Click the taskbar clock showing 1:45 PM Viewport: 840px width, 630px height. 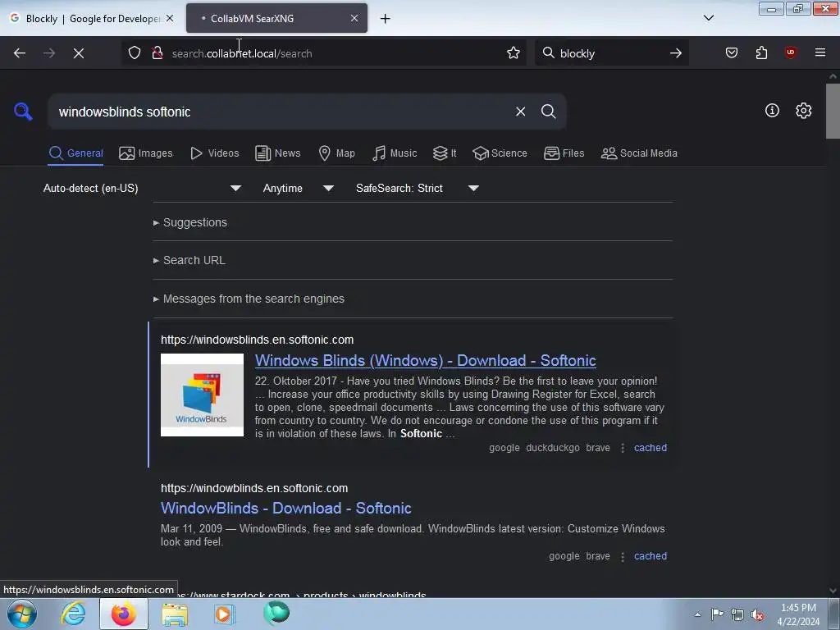(798, 614)
